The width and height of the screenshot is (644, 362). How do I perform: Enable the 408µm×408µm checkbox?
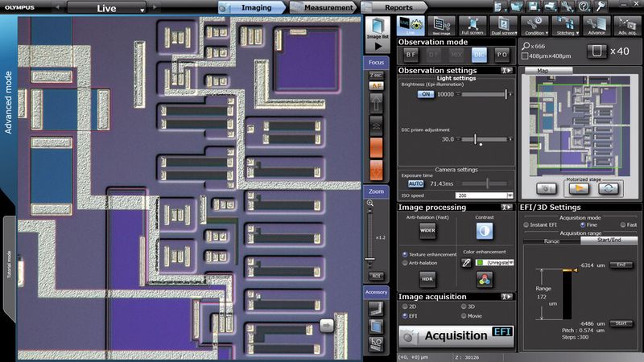(x=525, y=56)
